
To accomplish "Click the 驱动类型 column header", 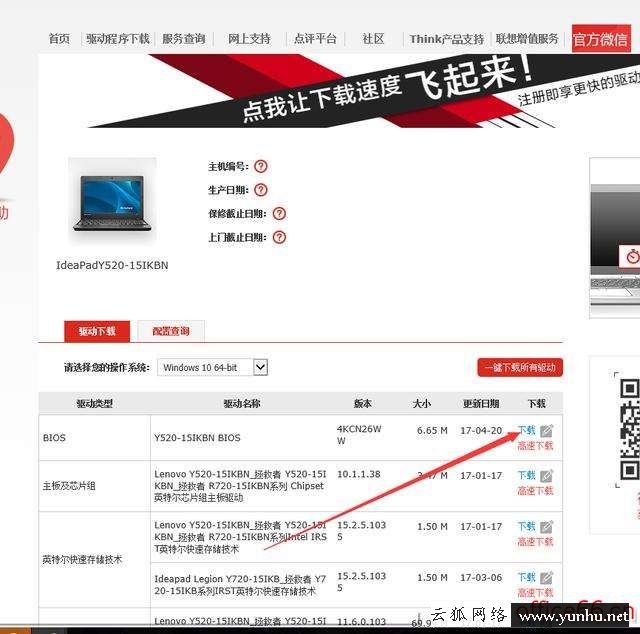I will [x=94, y=404].
